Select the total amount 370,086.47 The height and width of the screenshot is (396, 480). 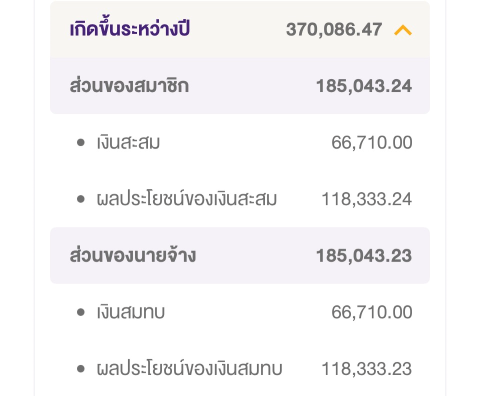pos(334,30)
